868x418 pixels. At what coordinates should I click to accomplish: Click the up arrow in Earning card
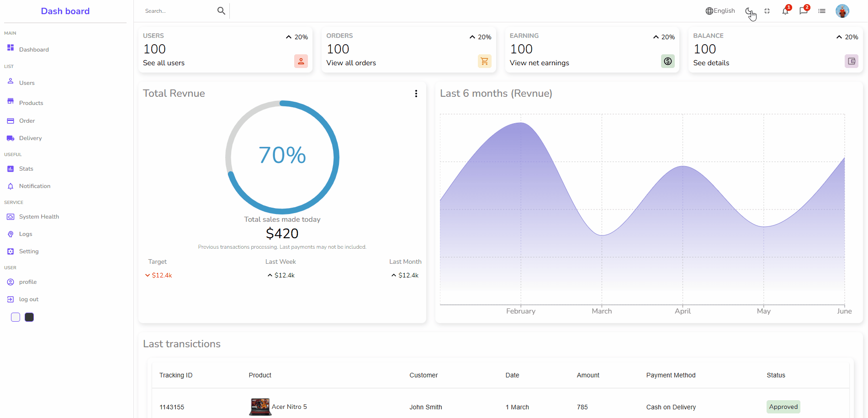pos(656,37)
